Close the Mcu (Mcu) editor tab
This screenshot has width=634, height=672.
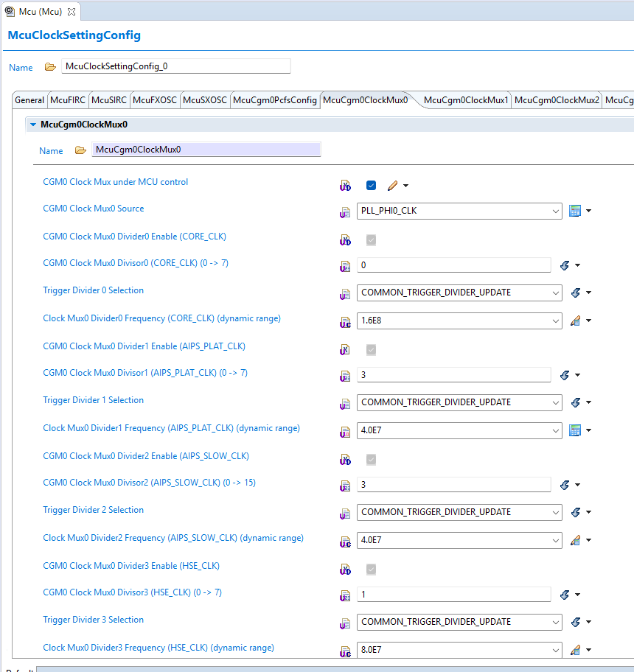pyautogui.click(x=72, y=12)
